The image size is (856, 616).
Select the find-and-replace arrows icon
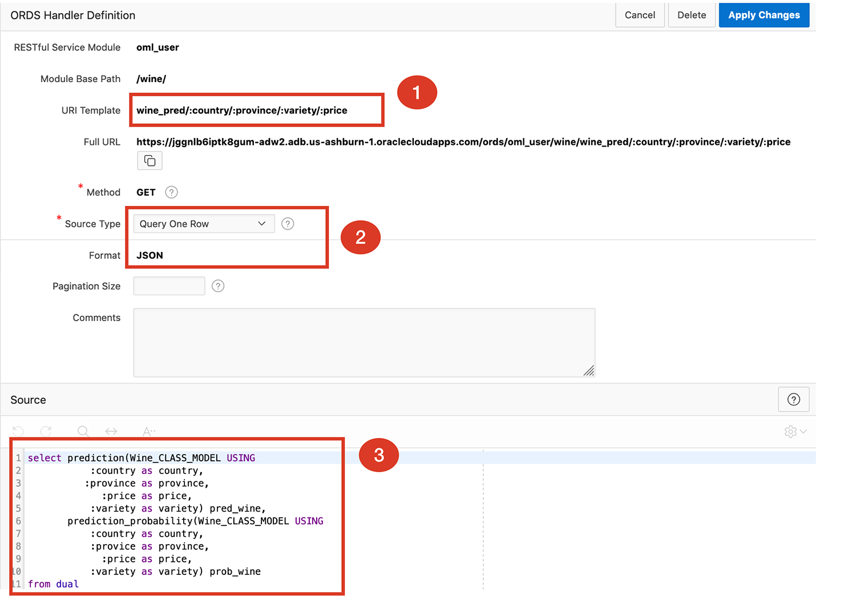tap(111, 432)
